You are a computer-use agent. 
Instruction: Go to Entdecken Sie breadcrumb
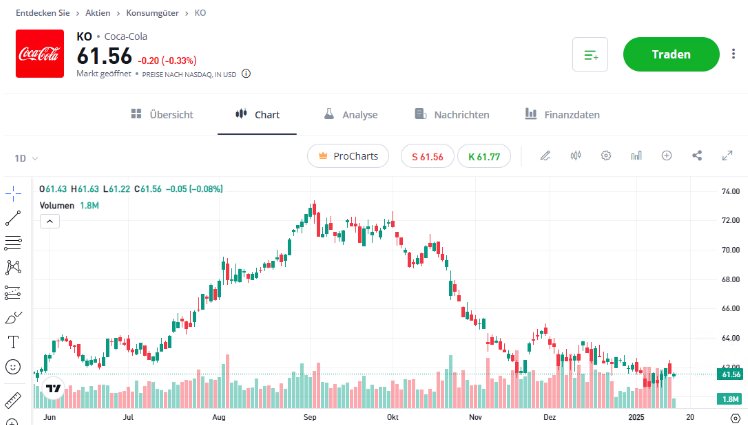tap(42, 13)
